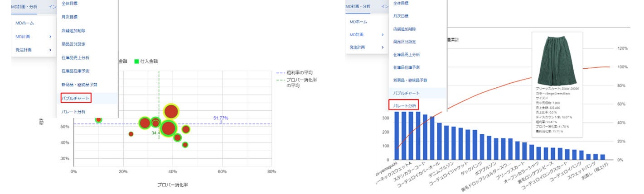Choose 新商品・継続品予算 in right submenu

pyautogui.click(x=410, y=80)
